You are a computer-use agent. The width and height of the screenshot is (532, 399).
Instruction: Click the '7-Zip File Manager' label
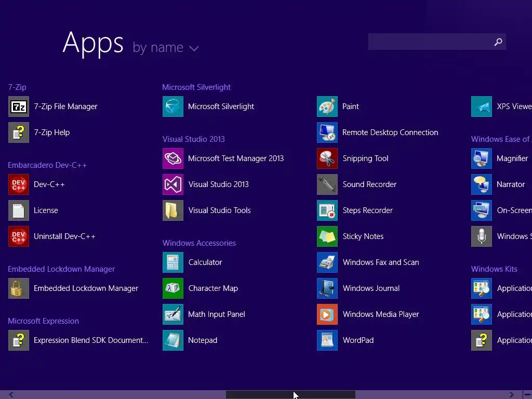click(x=65, y=107)
